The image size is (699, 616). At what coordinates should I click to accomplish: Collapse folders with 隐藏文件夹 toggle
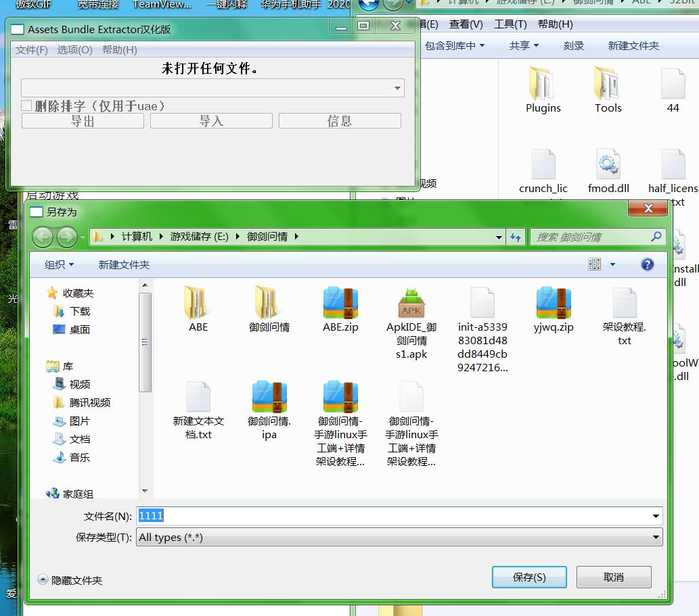[x=70, y=580]
